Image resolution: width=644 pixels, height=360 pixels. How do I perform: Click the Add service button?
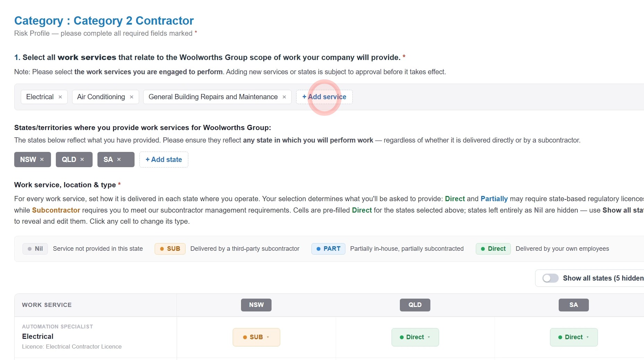324,97
